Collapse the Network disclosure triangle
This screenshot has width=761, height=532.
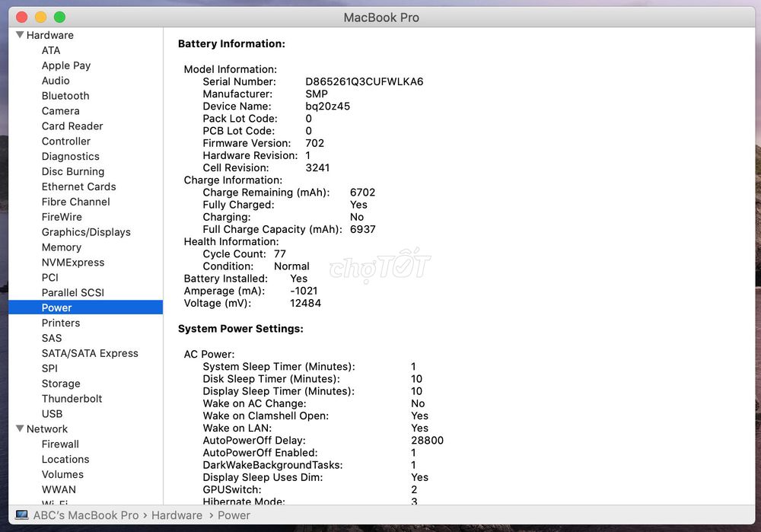point(20,428)
